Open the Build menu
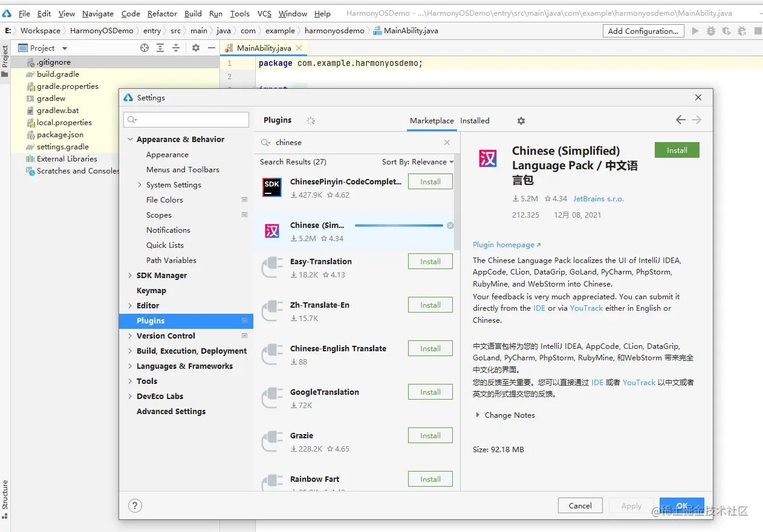763x532 pixels. coord(193,13)
